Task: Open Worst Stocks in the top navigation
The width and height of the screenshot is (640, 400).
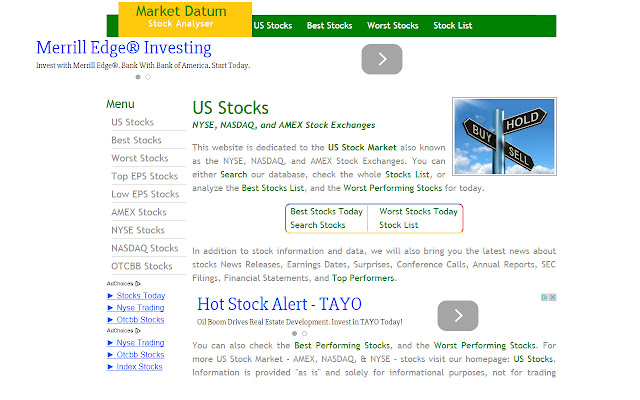Action: coord(393,26)
